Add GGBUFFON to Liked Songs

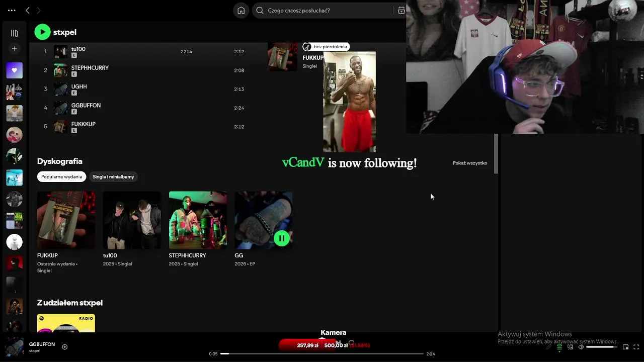[64, 347]
